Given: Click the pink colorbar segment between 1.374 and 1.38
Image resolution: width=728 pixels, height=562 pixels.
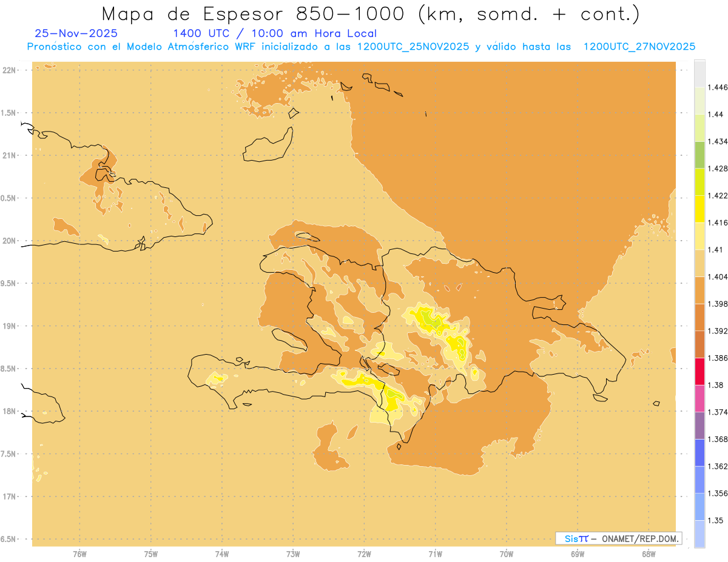Looking at the screenshot, I should point(699,398).
